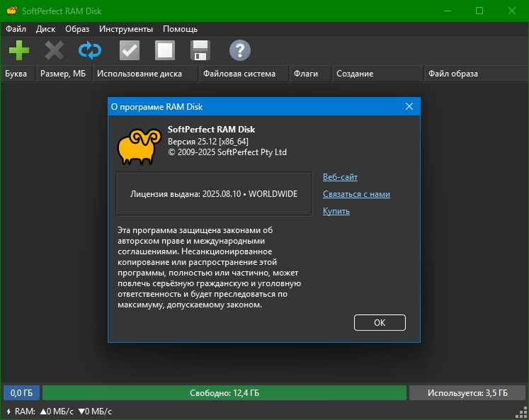Click the SoftPerfect ram icon in the title bar
Viewport: 529px width, 420px height.
pyautogui.click(x=11, y=11)
